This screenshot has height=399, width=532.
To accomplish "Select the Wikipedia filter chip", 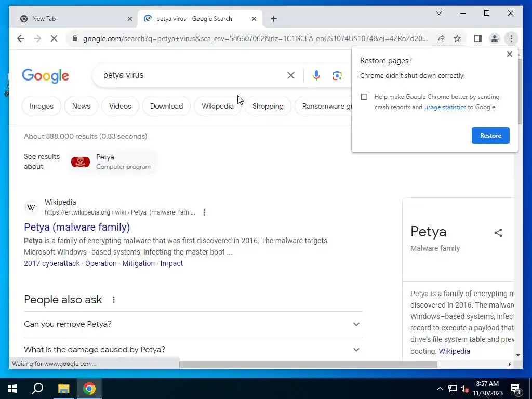I will tap(218, 106).
